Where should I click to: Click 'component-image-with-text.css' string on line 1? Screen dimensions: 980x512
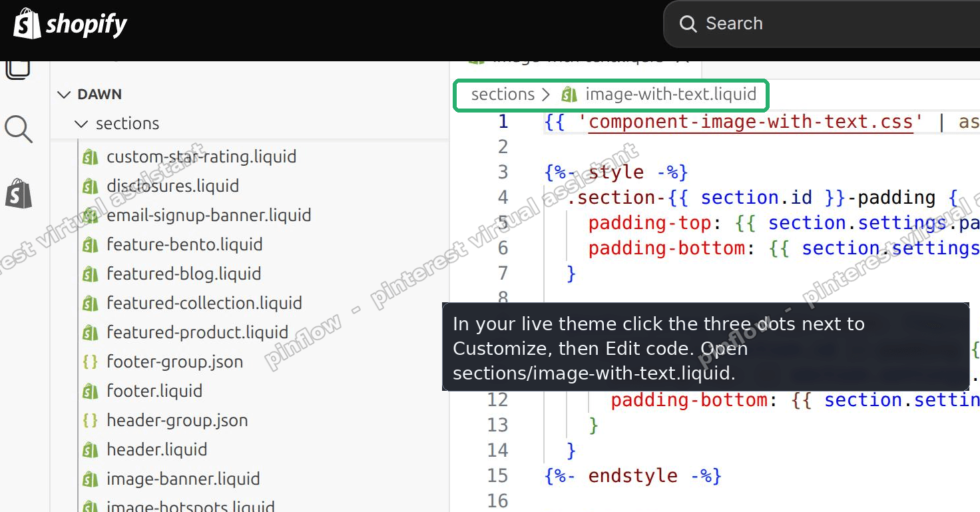(751, 122)
